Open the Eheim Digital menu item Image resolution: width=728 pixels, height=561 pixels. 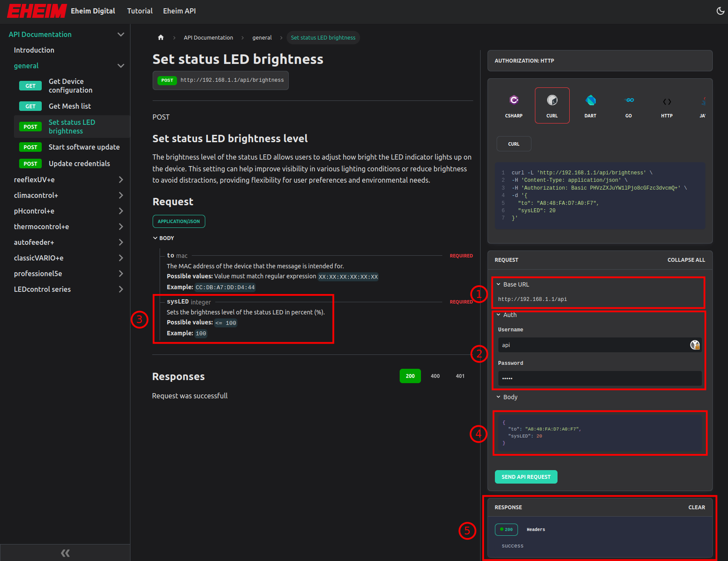coord(93,11)
